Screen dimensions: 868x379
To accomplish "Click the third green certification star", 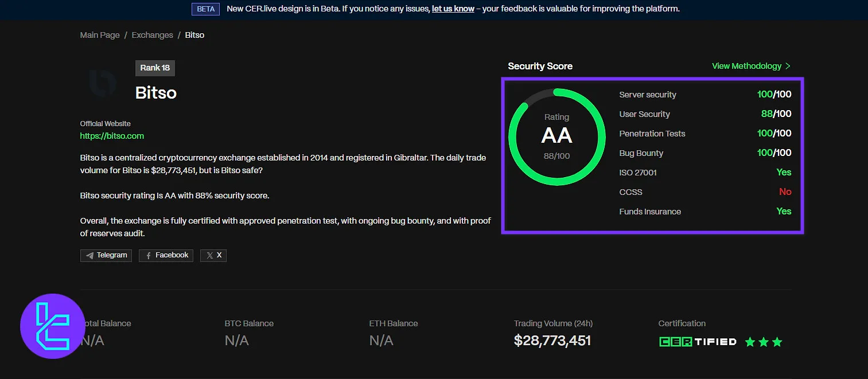I will [777, 342].
